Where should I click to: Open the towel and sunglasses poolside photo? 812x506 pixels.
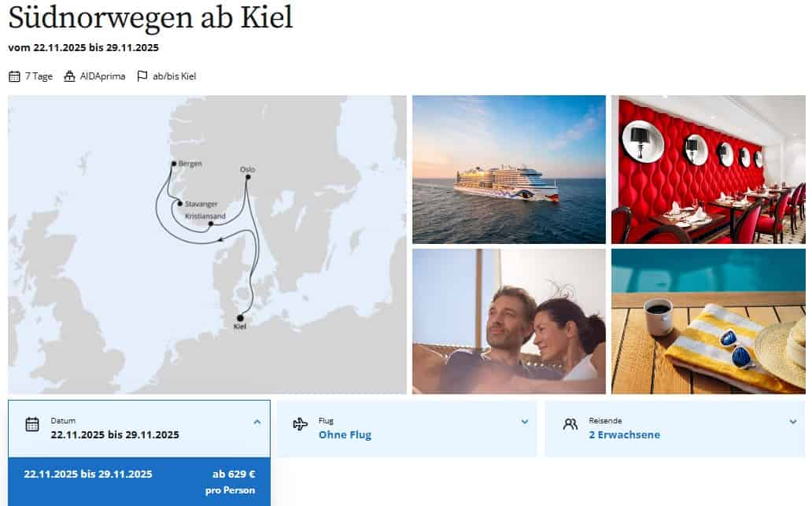coord(708,322)
